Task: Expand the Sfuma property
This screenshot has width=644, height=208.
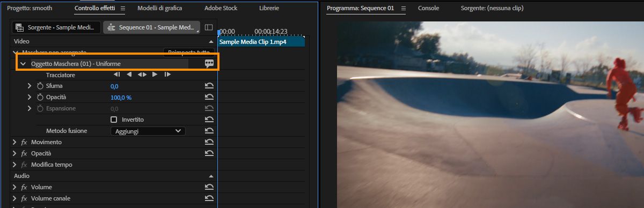Action: coord(30,86)
